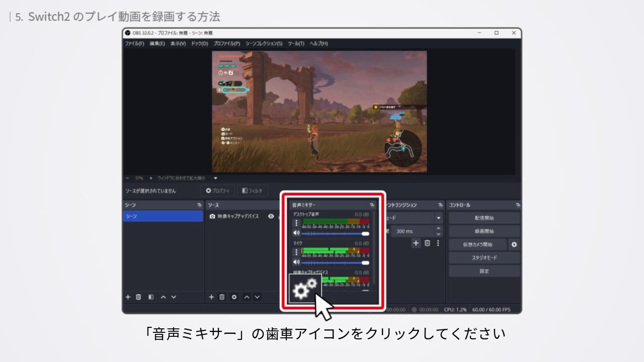This screenshot has width=644, height=362.
Task: Click the 録画開始 button
Action: 484,231
